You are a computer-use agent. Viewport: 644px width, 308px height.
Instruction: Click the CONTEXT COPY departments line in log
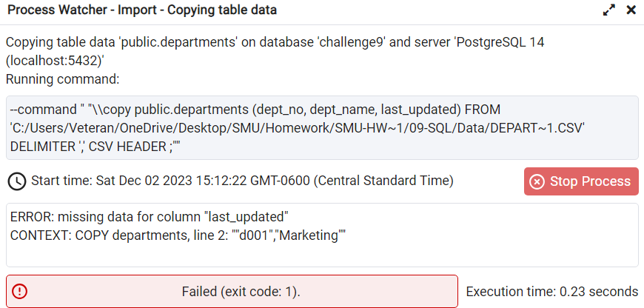coord(178,235)
